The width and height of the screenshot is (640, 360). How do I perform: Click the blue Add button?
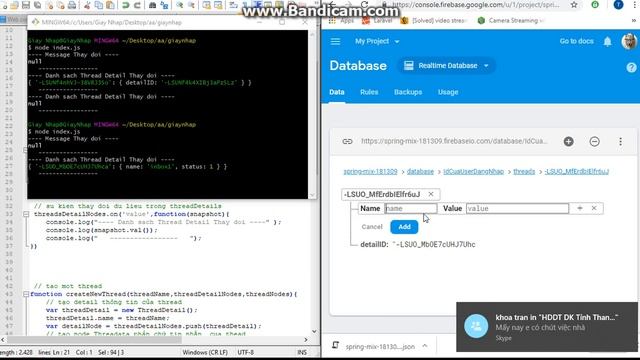coord(404,227)
